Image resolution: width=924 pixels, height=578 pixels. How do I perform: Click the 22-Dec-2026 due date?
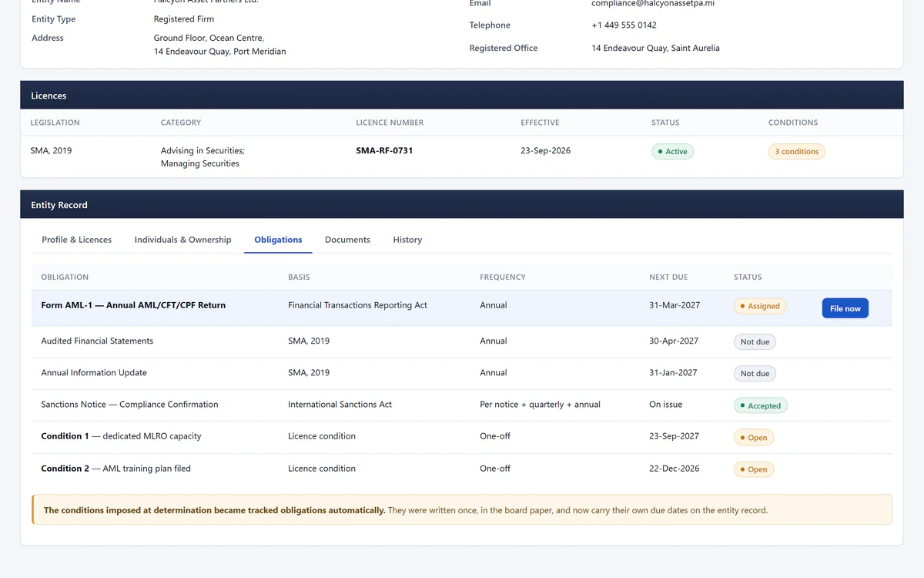pyautogui.click(x=674, y=469)
